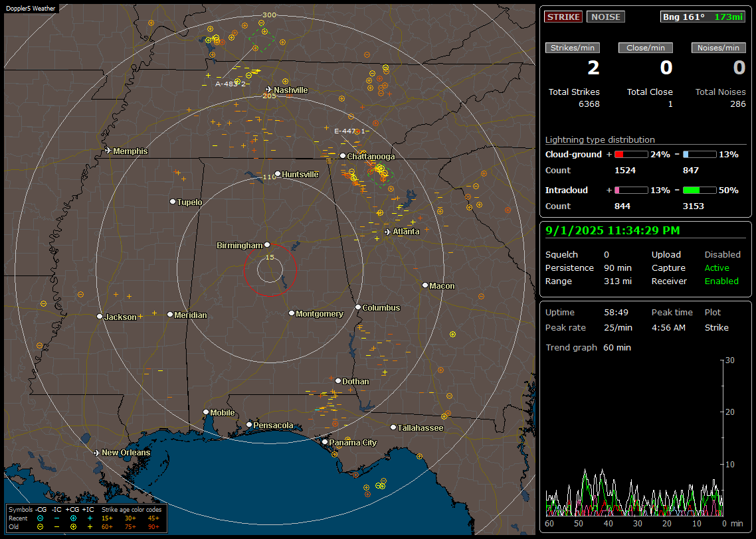Click the 45+ strike age color code
The image size is (756, 539).
[153, 518]
